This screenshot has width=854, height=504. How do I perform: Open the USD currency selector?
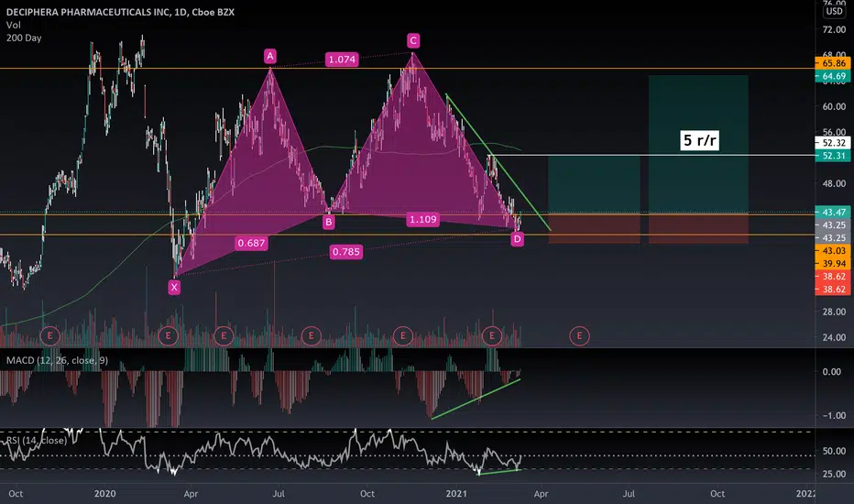(835, 11)
